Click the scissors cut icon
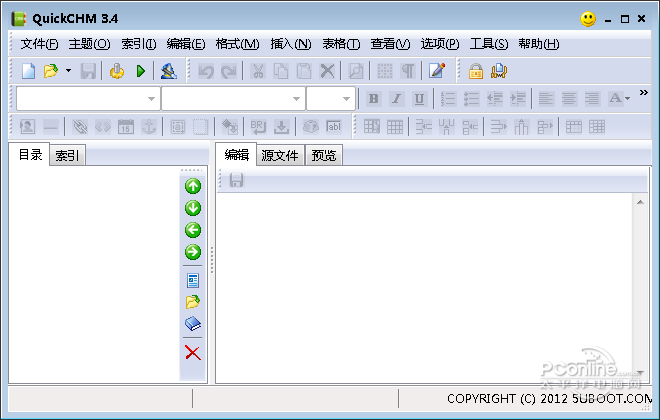Viewport: 660px width, 420px height. 258,71
